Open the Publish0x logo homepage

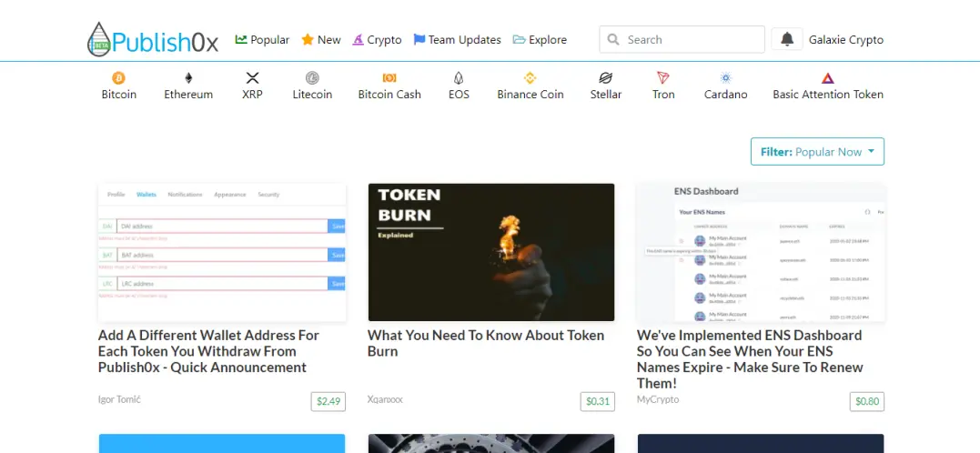click(x=153, y=39)
